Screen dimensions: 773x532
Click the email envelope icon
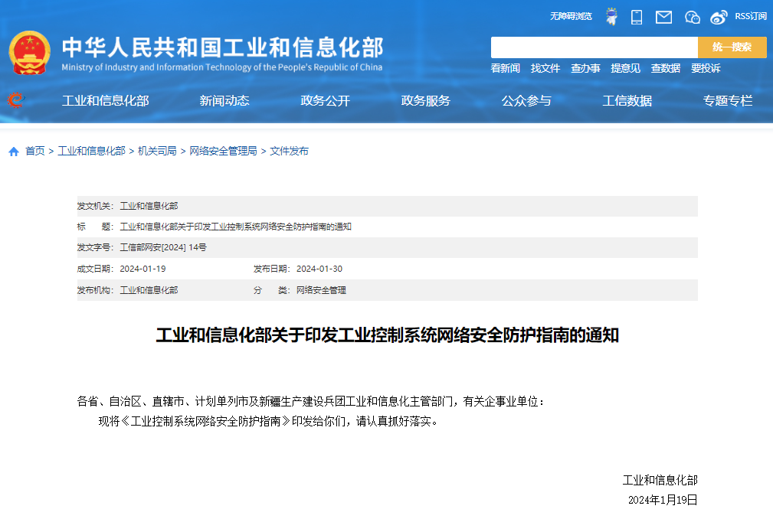(x=663, y=17)
